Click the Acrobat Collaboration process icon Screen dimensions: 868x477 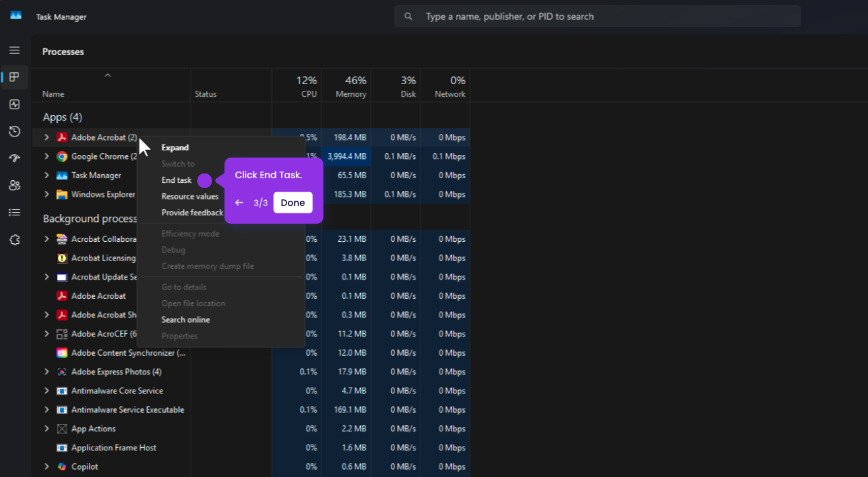[62, 239]
